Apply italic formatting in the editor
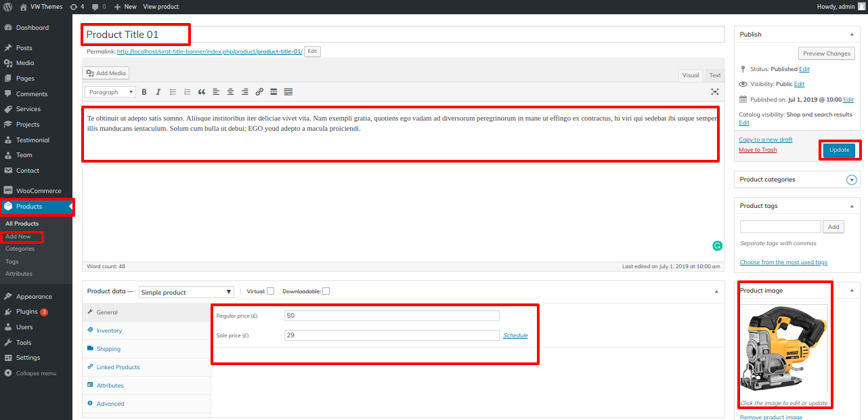Screen dimensions: 868x420 coord(158,92)
